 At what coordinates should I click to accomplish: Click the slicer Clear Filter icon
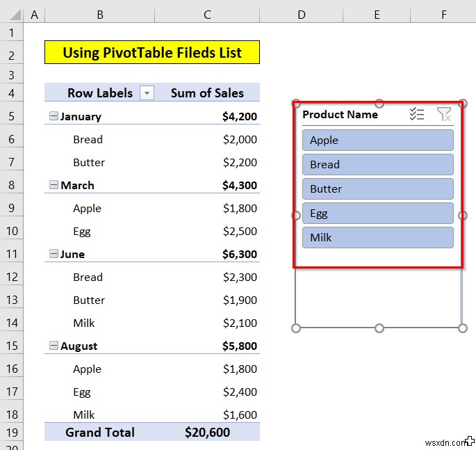click(444, 114)
